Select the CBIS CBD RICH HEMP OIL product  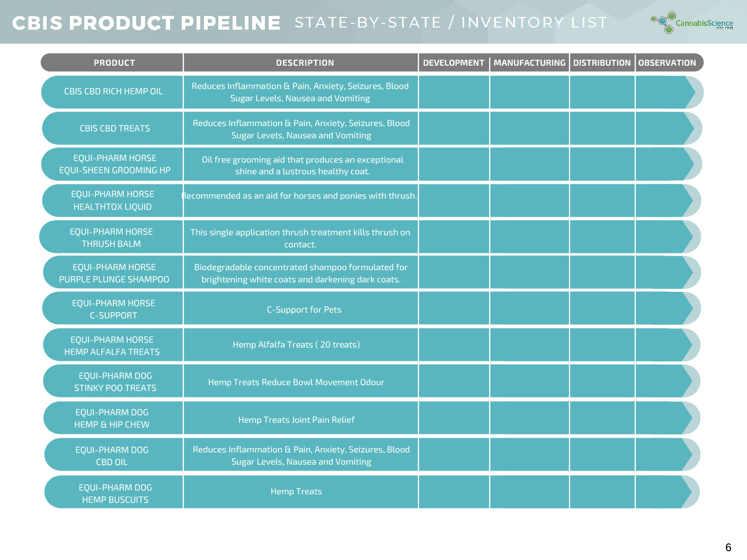(113, 92)
